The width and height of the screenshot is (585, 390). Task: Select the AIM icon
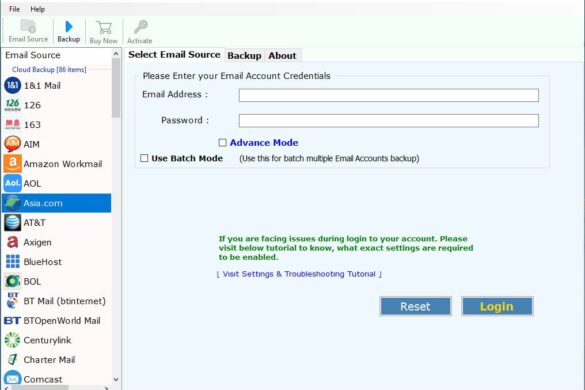(12, 144)
